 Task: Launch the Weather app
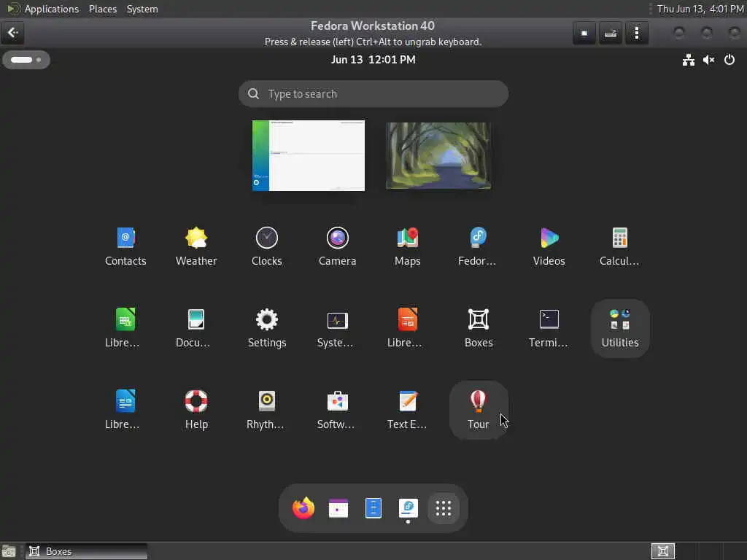pos(196,247)
